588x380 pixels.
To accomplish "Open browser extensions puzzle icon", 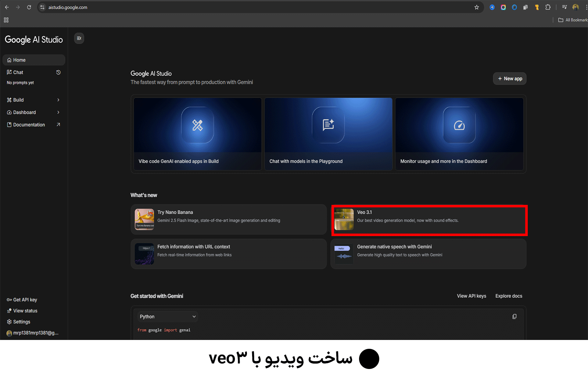I will (x=548, y=7).
